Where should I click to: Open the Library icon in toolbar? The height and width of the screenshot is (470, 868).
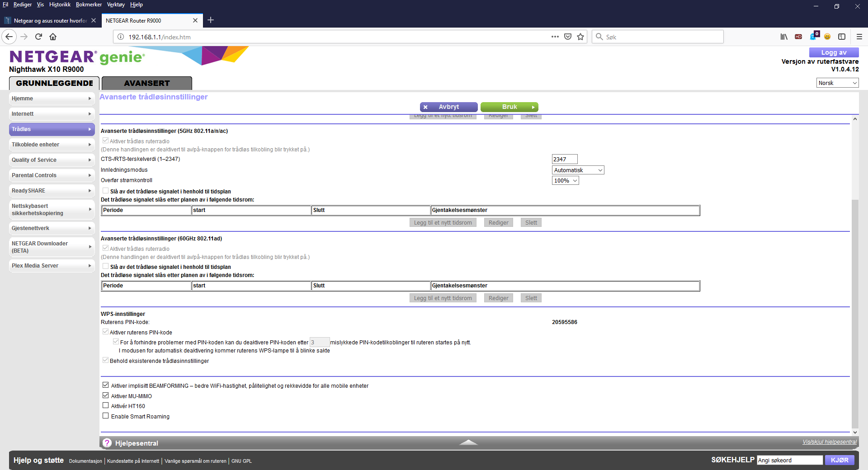pyautogui.click(x=784, y=37)
